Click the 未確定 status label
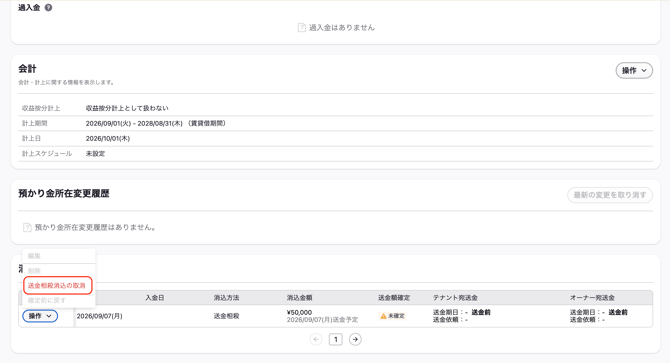This screenshot has width=670, height=363. pyautogui.click(x=396, y=316)
